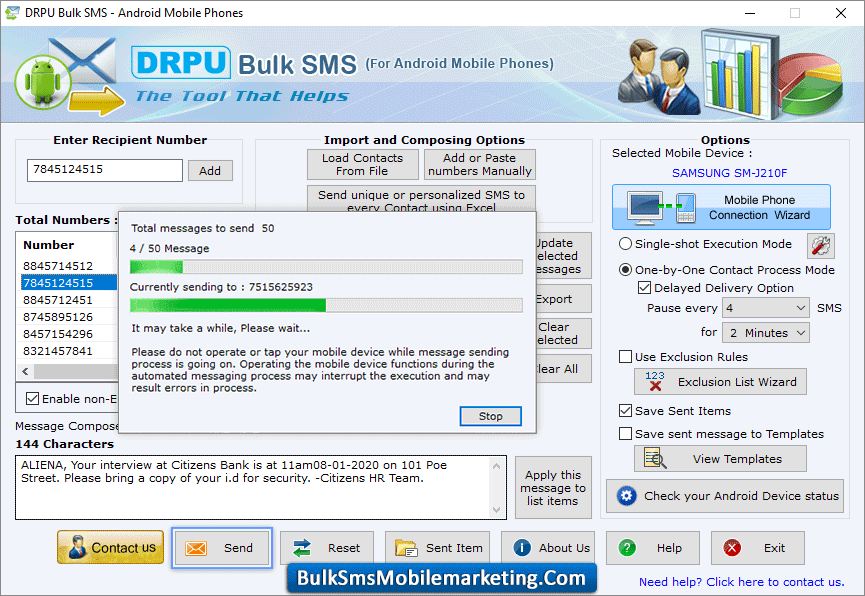Select number 8745895126 in the list
This screenshot has width=865, height=596.
click(58, 317)
